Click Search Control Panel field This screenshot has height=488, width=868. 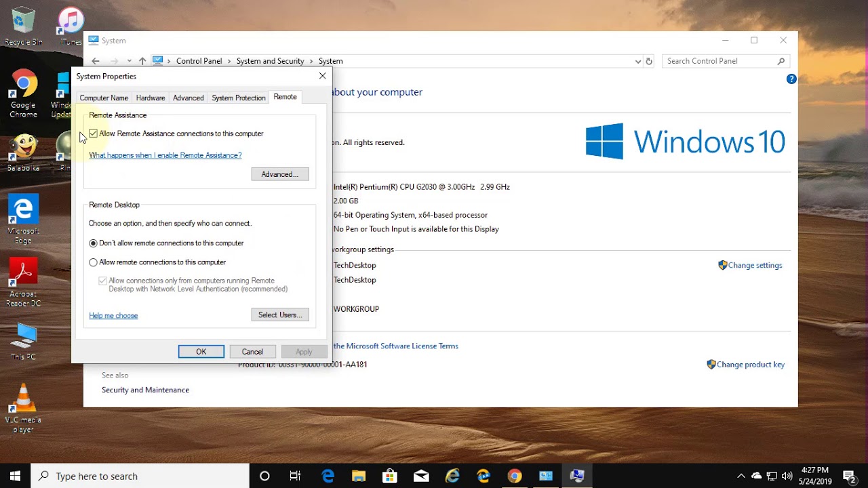click(725, 61)
